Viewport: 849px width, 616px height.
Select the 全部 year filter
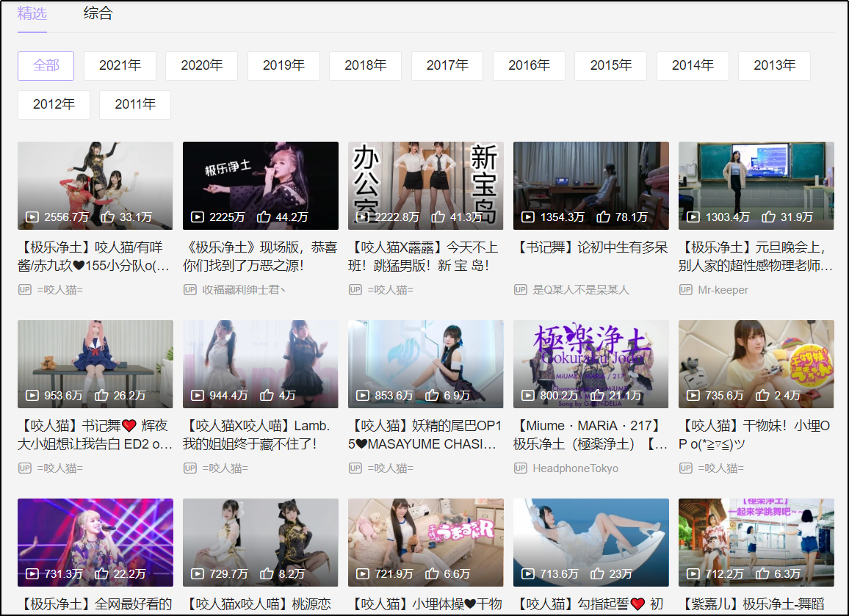tap(46, 66)
